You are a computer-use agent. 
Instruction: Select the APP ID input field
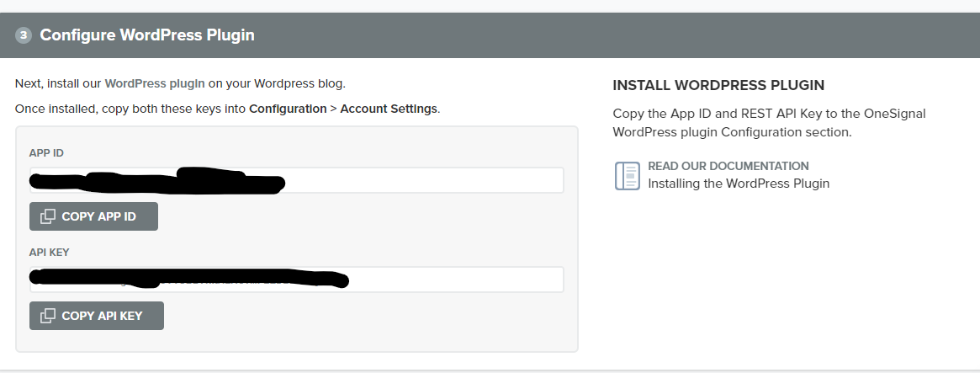pos(296,180)
